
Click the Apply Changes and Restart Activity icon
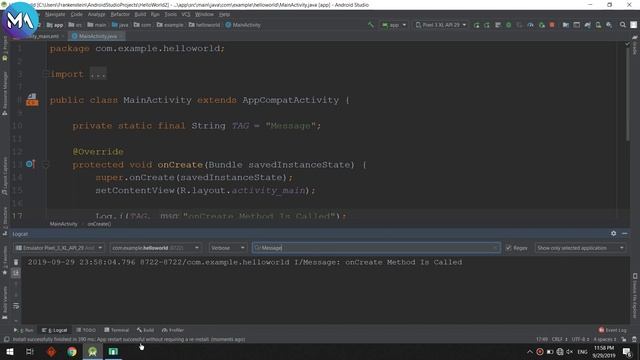[487, 25]
